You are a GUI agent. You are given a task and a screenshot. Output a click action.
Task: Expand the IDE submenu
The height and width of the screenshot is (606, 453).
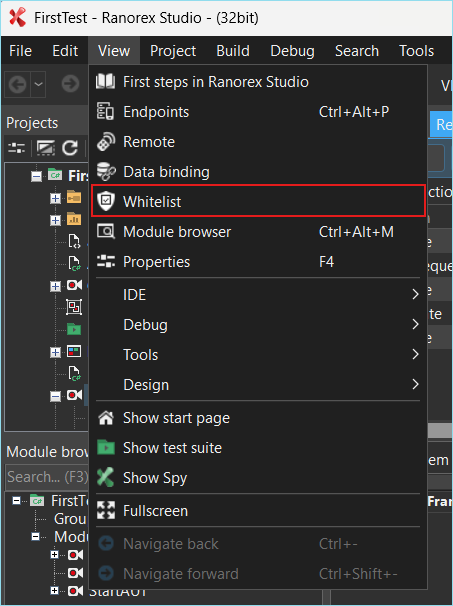click(x=258, y=294)
